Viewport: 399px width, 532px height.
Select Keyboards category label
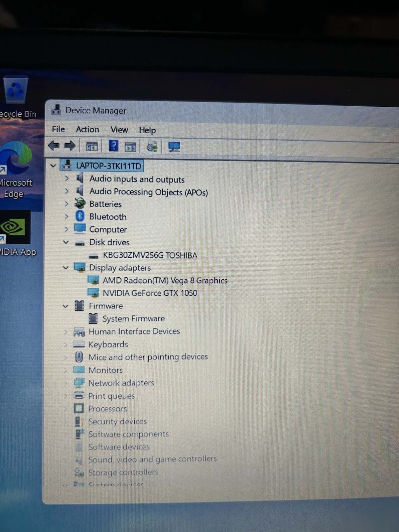(x=108, y=344)
